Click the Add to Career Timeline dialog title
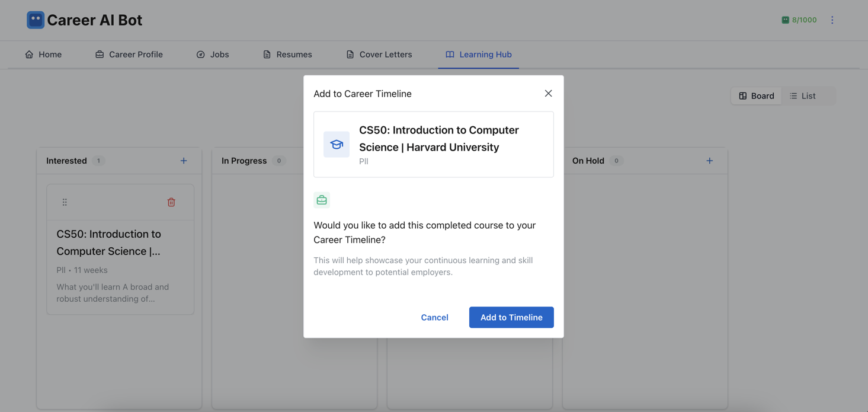Screen dimensions: 868x412 (x=363, y=94)
